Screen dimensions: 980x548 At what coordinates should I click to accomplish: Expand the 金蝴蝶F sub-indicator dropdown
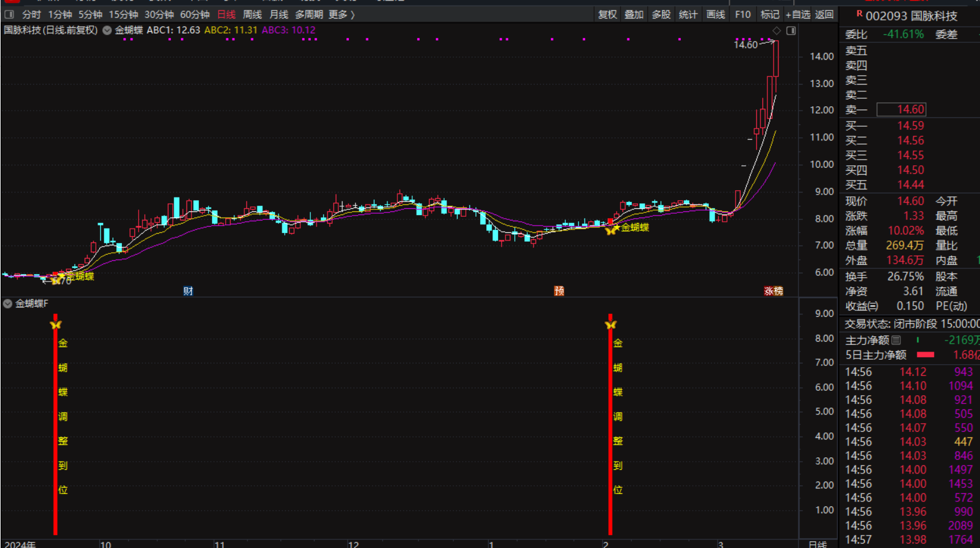coord(8,304)
